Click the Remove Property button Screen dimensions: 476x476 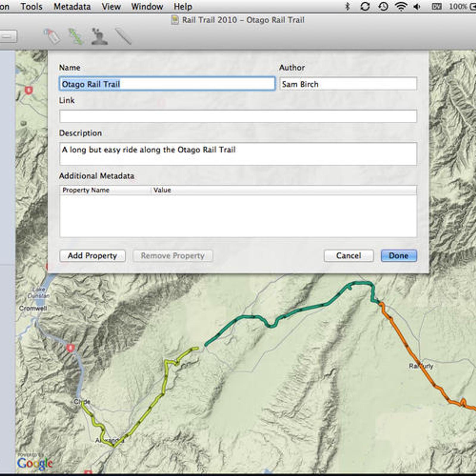(x=173, y=256)
